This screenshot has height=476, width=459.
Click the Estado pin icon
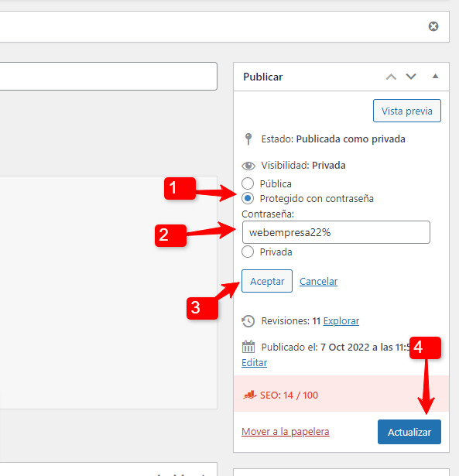pyautogui.click(x=248, y=139)
